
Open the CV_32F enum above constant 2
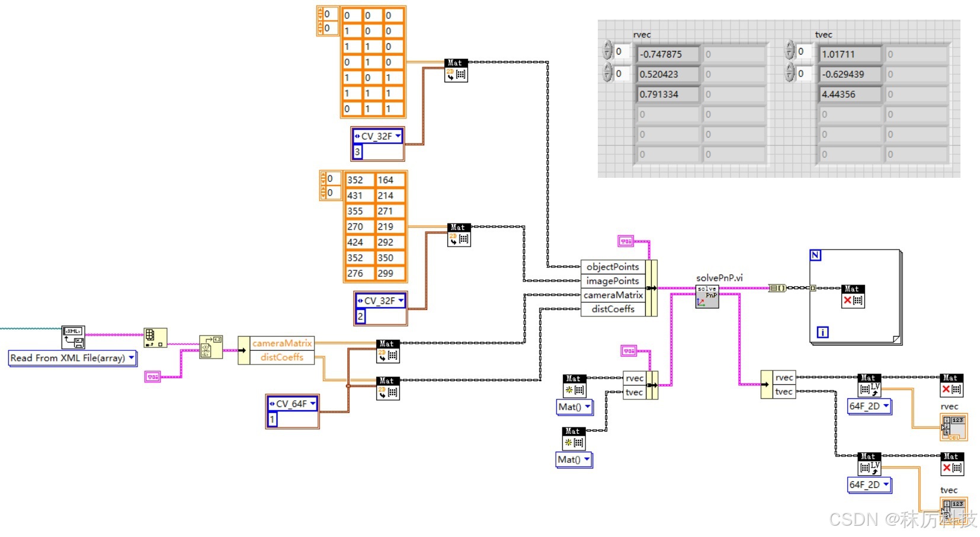click(381, 301)
